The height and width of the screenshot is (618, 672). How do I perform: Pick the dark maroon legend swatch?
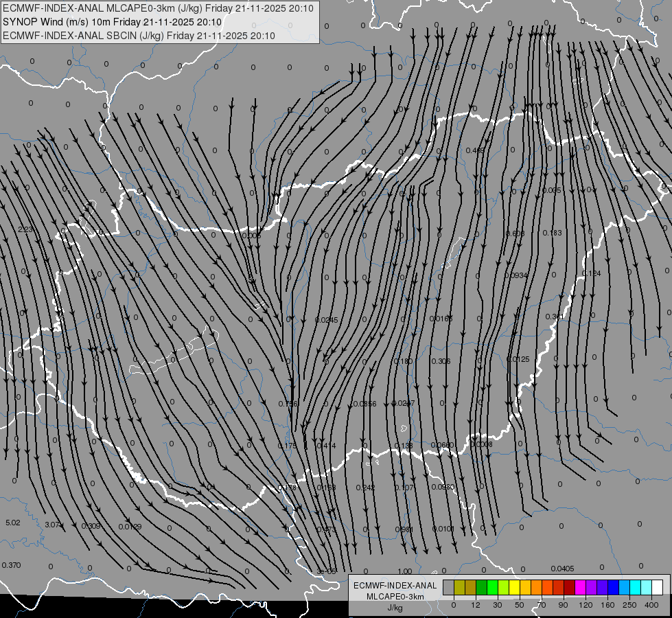[570, 588]
